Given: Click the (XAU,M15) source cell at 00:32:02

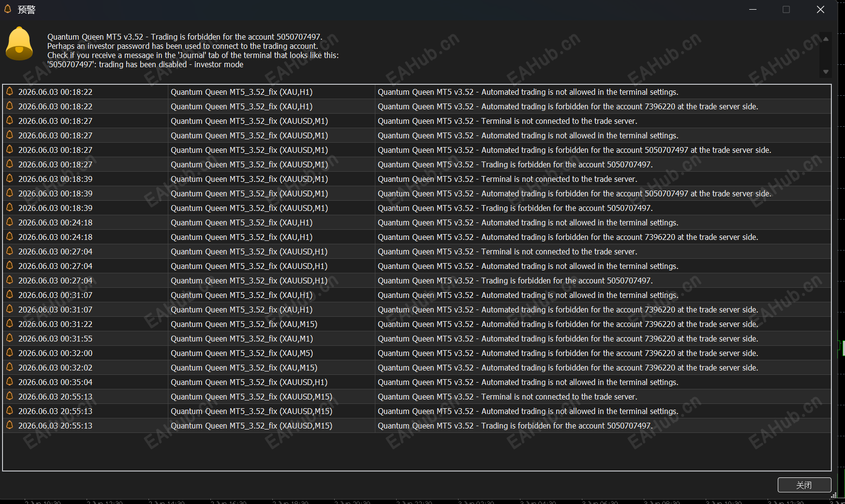Looking at the screenshot, I should (x=244, y=368).
